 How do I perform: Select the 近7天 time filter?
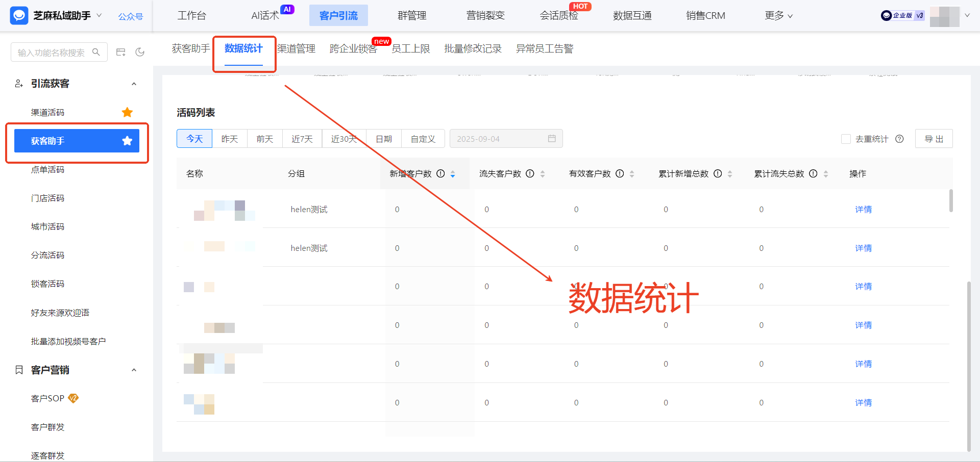pyautogui.click(x=302, y=139)
